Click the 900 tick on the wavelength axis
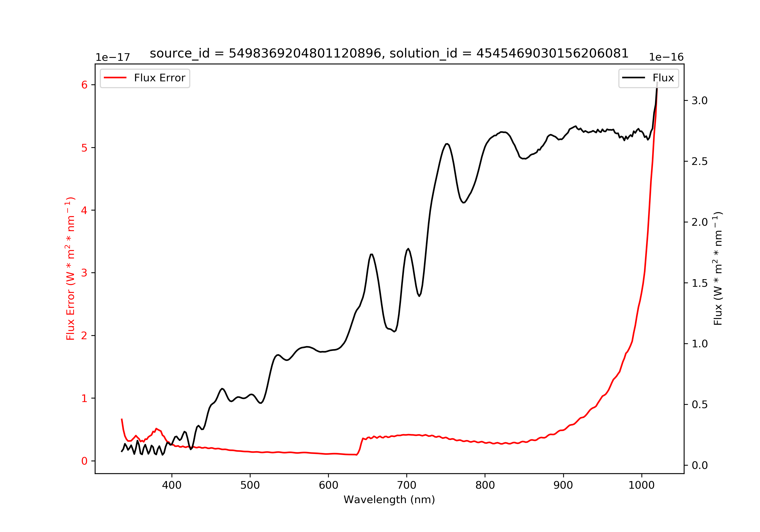The height and width of the screenshot is (532, 760). [x=563, y=485]
